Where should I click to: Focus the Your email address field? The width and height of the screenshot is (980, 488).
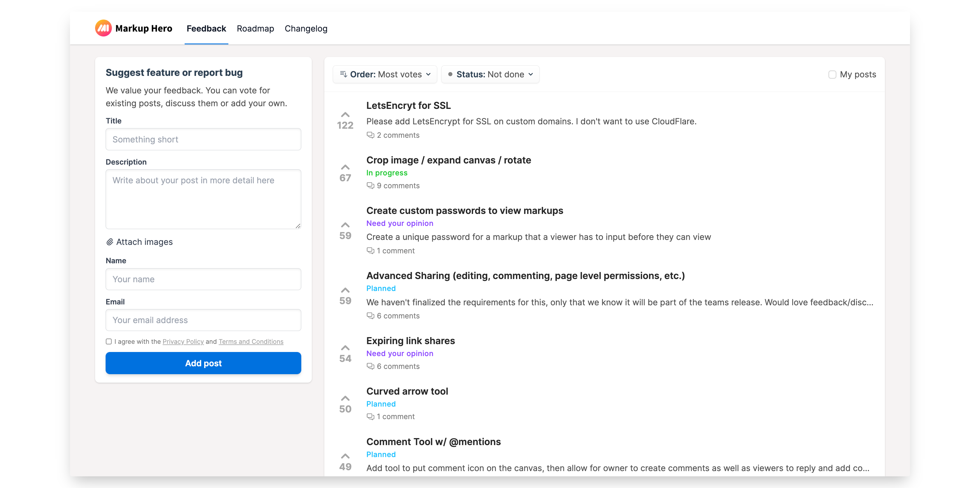click(203, 320)
